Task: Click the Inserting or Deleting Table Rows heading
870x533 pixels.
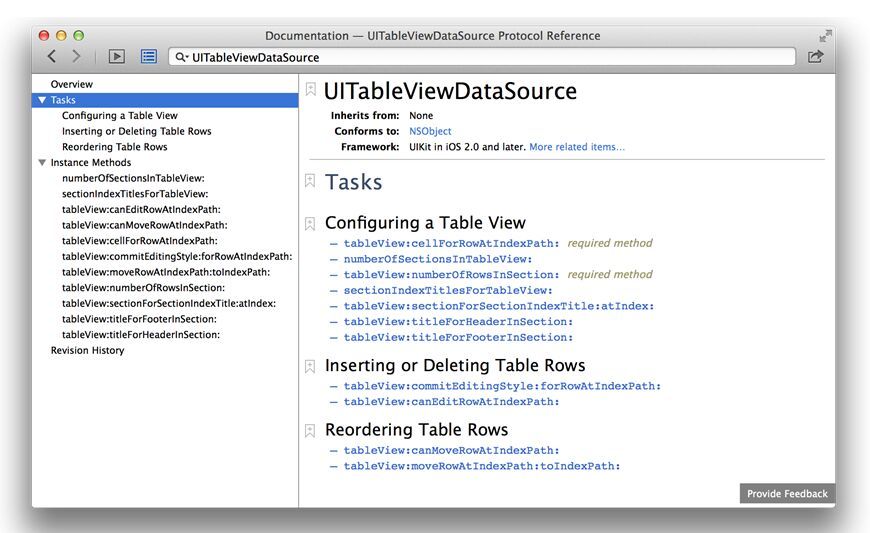Action: tap(455, 365)
